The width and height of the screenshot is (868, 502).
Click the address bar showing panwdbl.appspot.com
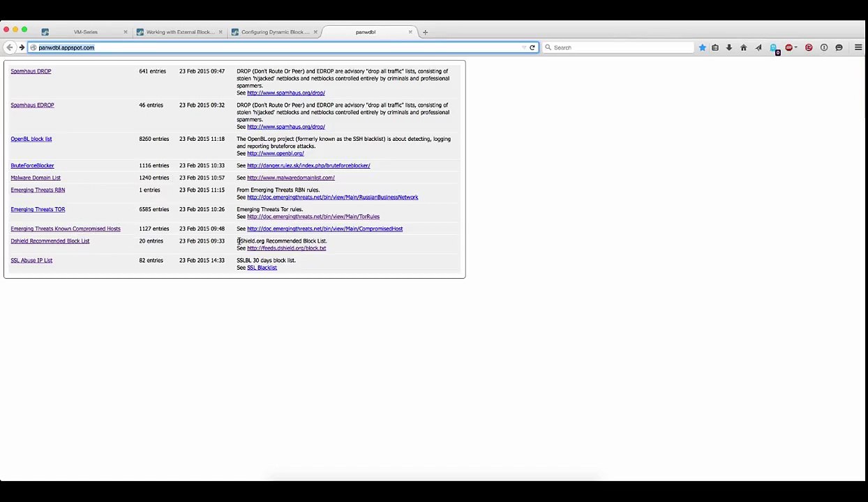coord(279,47)
